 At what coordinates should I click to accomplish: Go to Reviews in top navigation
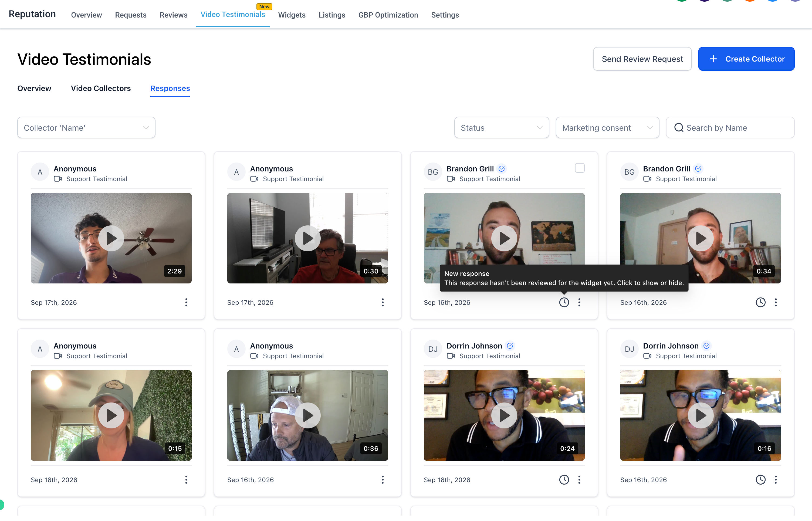(x=174, y=15)
